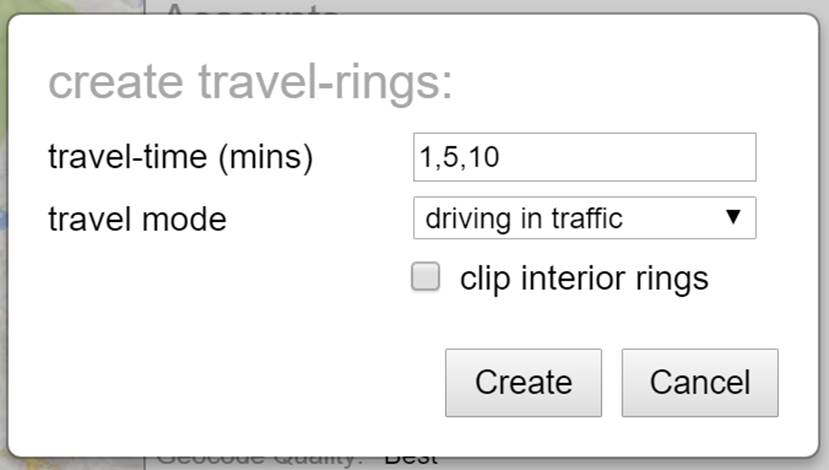This screenshot has width=829, height=470.
Task: Click the word "Create" on its button
Action: [x=523, y=382]
